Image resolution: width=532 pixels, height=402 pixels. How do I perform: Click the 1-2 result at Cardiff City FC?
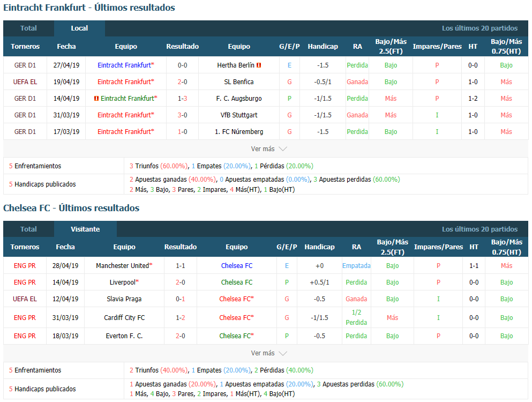(x=181, y=318)
